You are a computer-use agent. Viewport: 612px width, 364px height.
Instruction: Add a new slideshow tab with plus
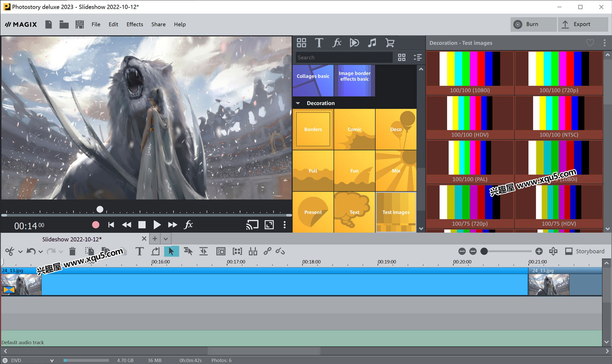coord(155,239)
